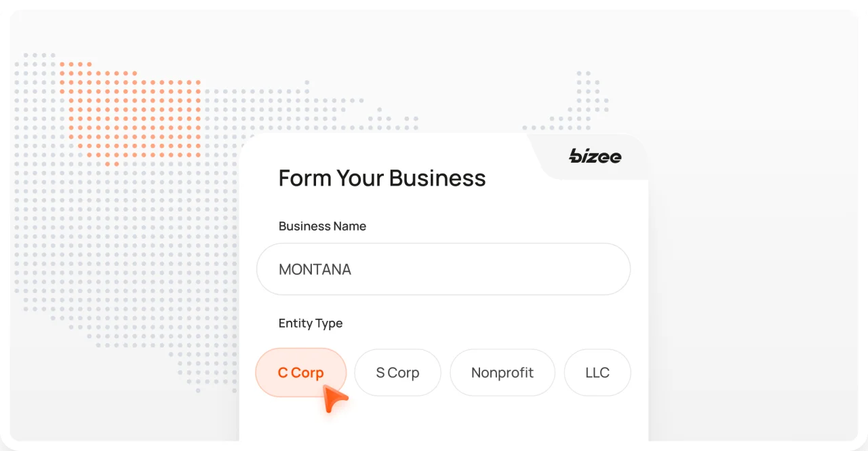Deselect the highlighted C Corp pill

point(300,372)
